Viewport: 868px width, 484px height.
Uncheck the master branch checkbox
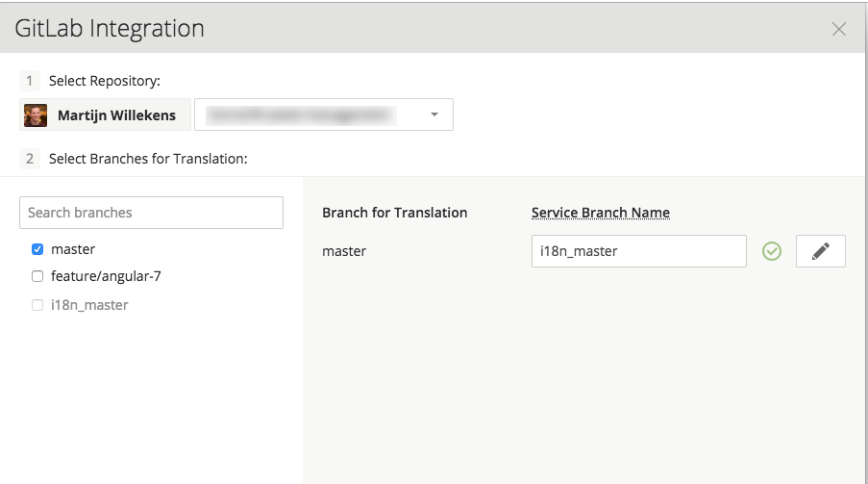click(x=37, y=249)
